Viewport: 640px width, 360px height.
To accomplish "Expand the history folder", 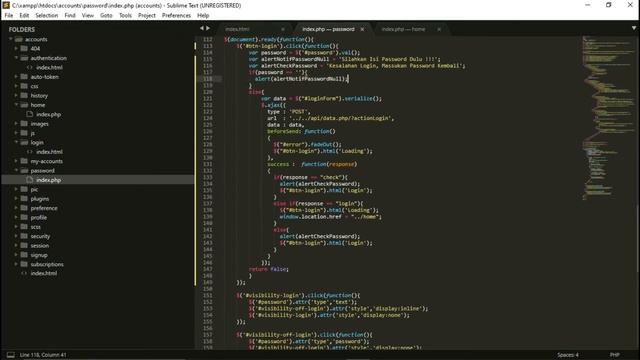I will [x=16, y=96].
